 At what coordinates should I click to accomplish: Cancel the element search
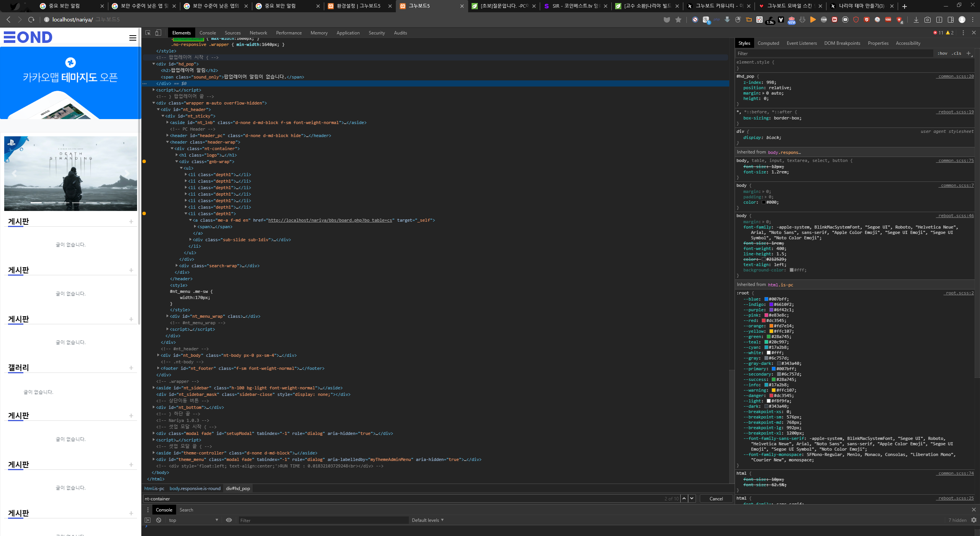(716, 498)
